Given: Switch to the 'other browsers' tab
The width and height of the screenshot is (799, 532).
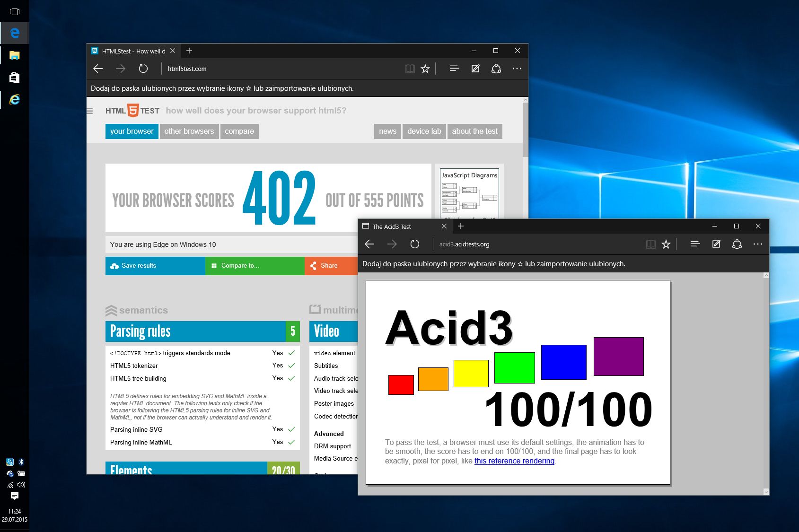Looking at the screenshot, I should coord(189,131).
